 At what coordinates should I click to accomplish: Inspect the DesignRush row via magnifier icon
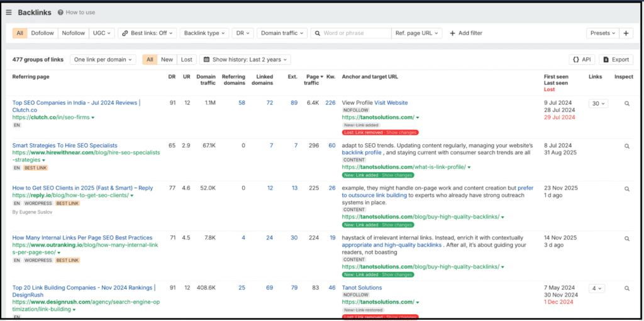pos(627,288)
